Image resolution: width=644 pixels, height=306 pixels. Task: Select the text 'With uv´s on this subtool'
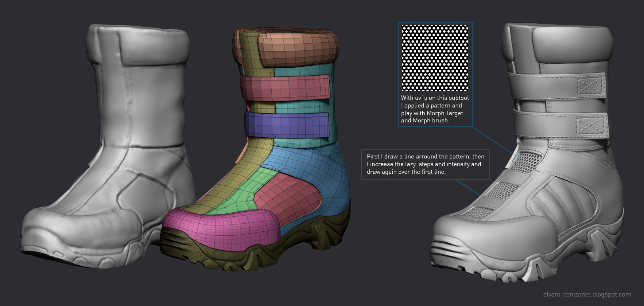pos(435,98)
